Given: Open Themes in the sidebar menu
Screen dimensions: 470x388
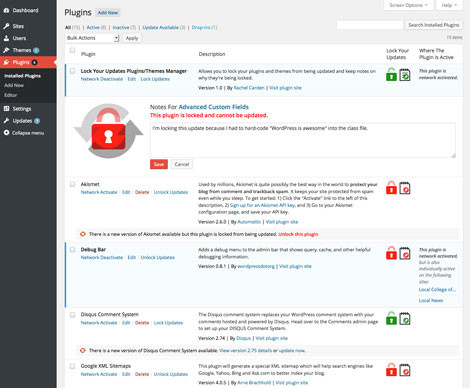Looking at the screenshot, I should 22,50.
